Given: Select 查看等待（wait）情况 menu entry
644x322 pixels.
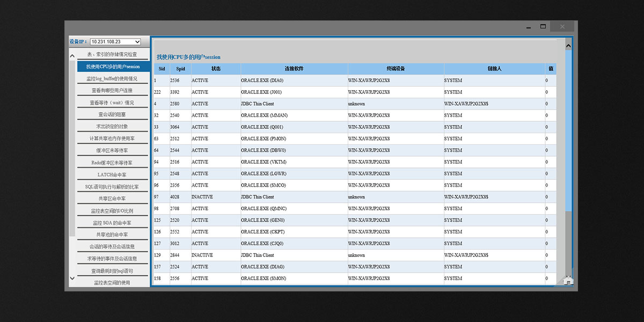Looking at the screenshot, I should pos(112,103).
